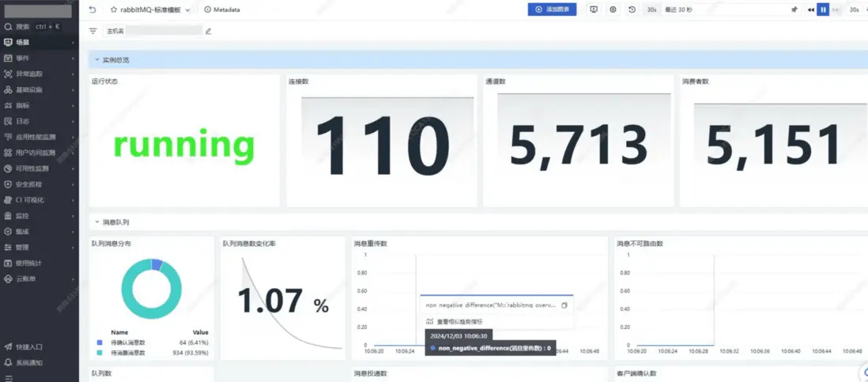Star the rabbitMQ-标准模板 dashboard
The image size is (868, 382).
(x=114, y=9)
